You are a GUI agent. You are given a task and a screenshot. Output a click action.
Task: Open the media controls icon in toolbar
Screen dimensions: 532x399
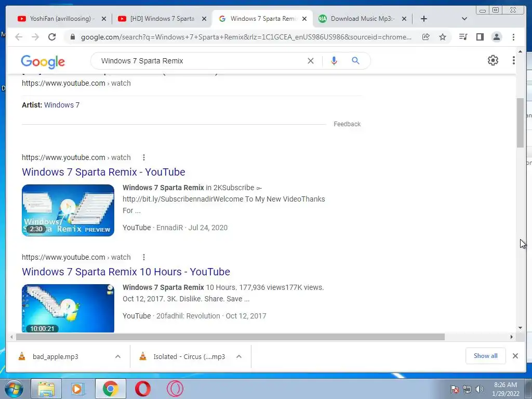(x=463, y=37)
